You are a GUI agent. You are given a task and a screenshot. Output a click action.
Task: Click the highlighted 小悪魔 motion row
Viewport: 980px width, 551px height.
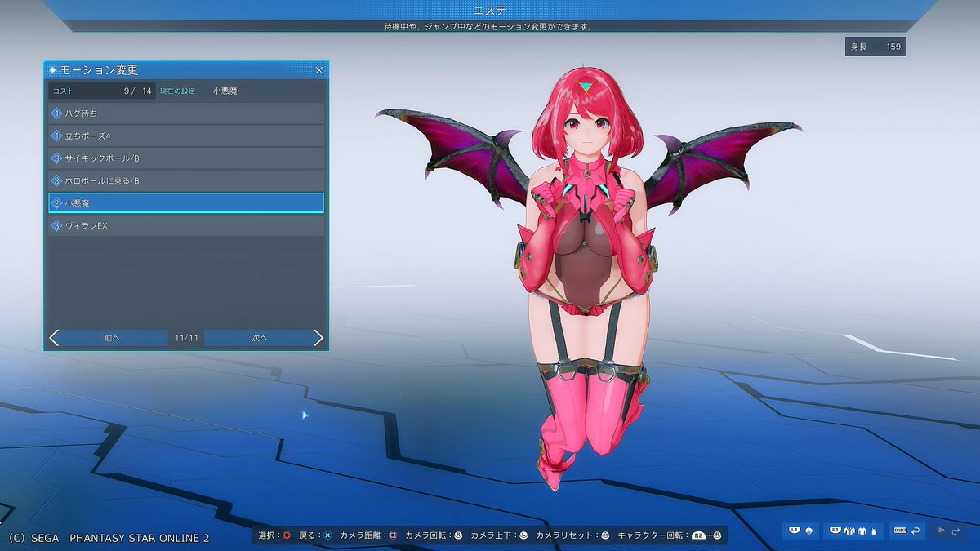click(x=187, y=202)
